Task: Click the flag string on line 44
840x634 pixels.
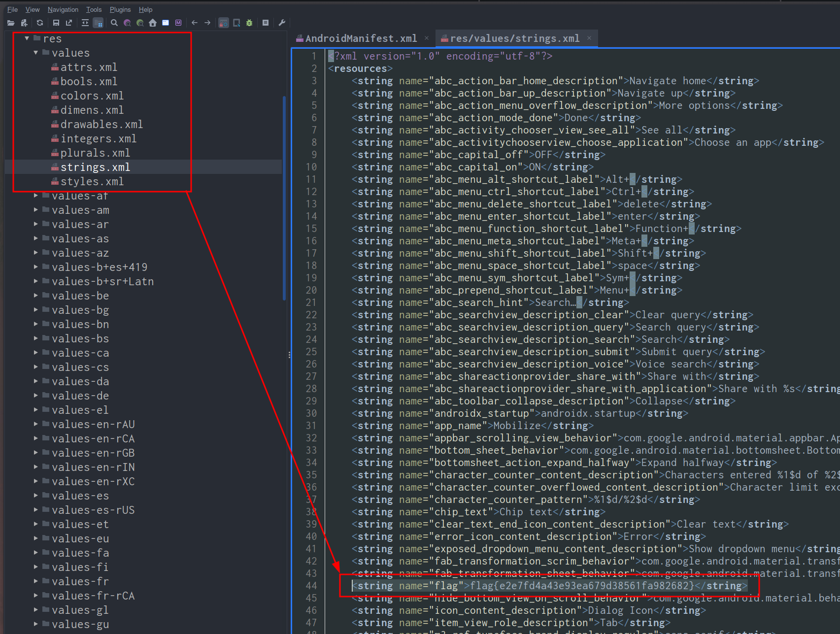Action: (549, 586)
